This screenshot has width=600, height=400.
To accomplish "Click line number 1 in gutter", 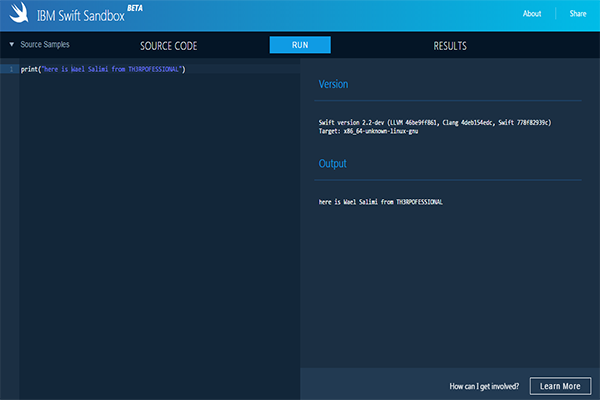I will tap(11, 69).
